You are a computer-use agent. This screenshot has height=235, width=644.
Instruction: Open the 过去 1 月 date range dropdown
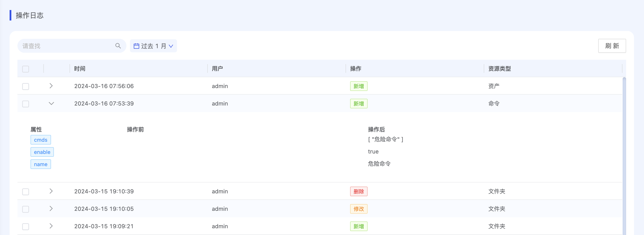153,46
